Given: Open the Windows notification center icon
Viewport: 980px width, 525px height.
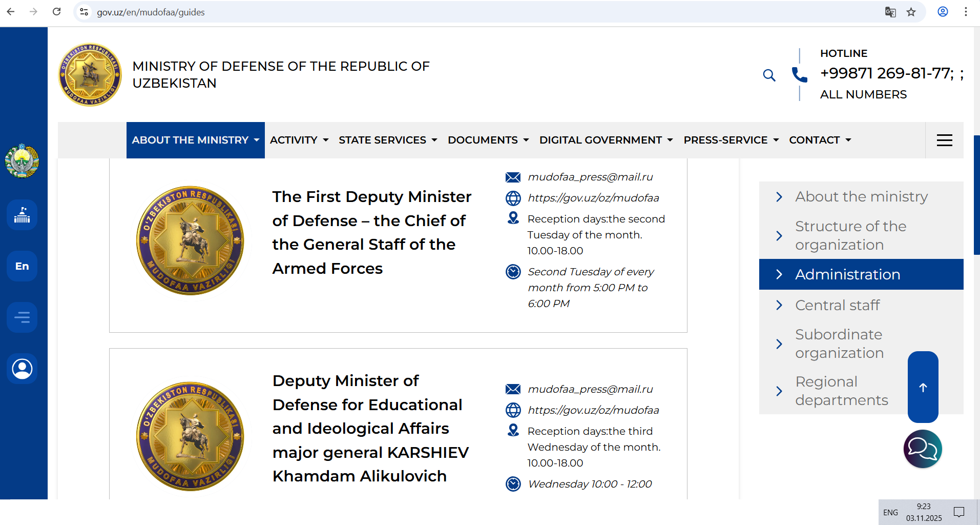Looking at the screenshot, I should tap(958, 512).
